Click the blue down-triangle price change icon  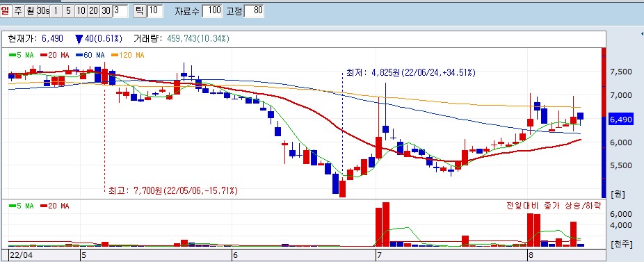tap(79, 39)
